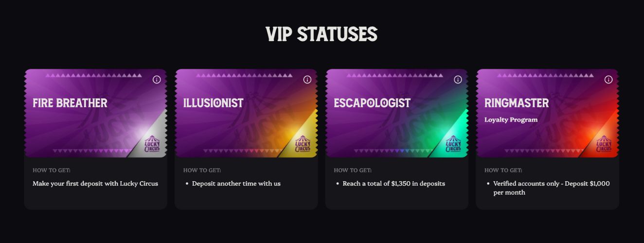Click 'How to get' label under Fire Breather
This screenshot has width=644, height=243.
[52, 170]
